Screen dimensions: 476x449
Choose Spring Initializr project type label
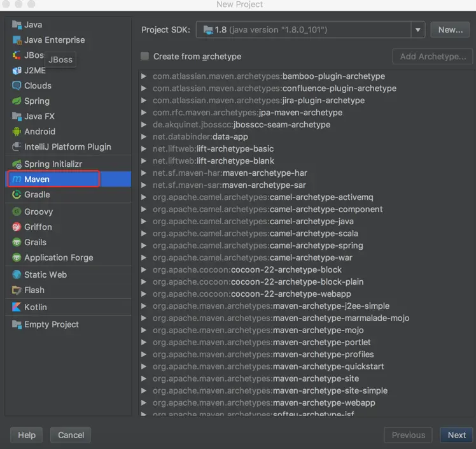point(53,164)
